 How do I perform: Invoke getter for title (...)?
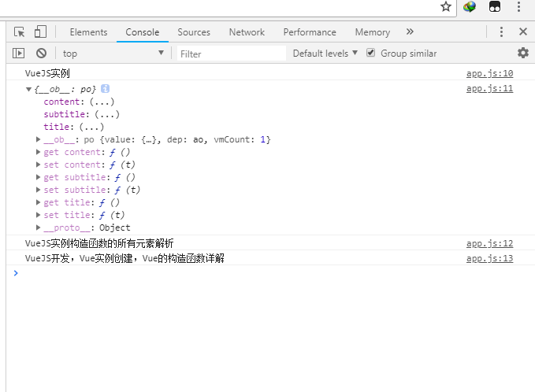click(91, 127)
